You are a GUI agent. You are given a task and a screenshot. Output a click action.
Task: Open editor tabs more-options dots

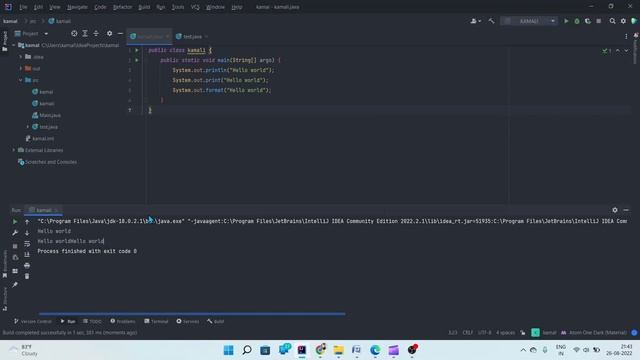pyautogui.click(x=626, y=36)
